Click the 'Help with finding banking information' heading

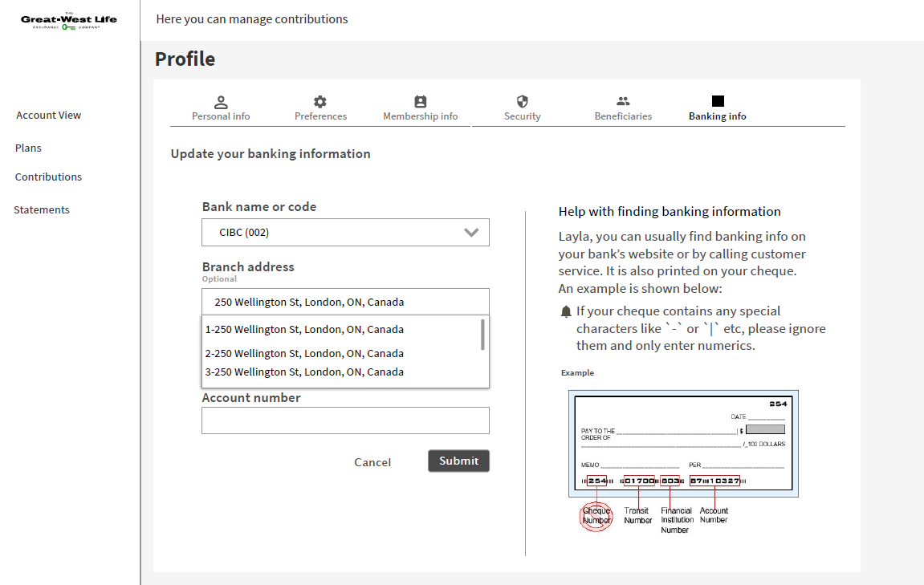[x=670, y=212]
